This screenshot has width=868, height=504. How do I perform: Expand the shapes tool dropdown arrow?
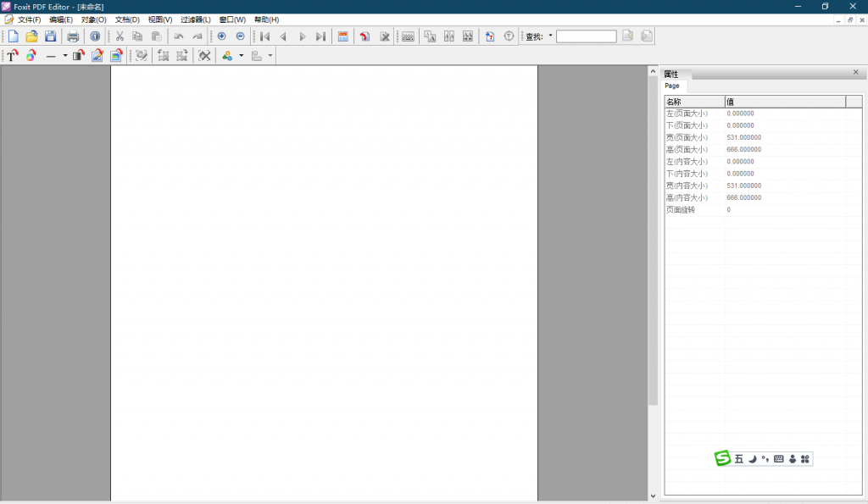241,55
